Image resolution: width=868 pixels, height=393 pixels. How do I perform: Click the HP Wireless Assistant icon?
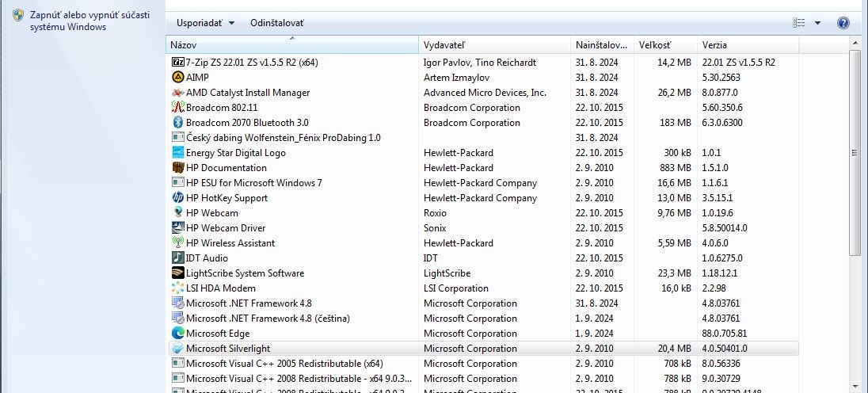178,243
